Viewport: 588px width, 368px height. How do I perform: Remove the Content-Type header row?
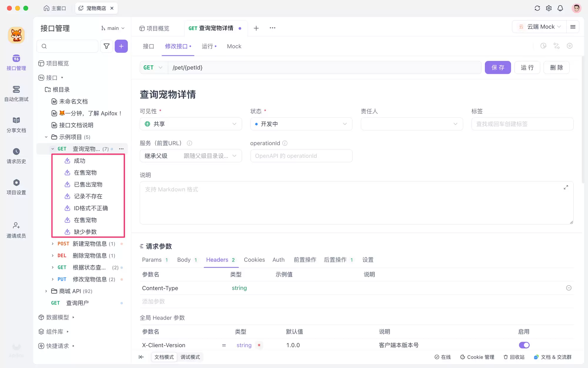click(x=569, y=288)
